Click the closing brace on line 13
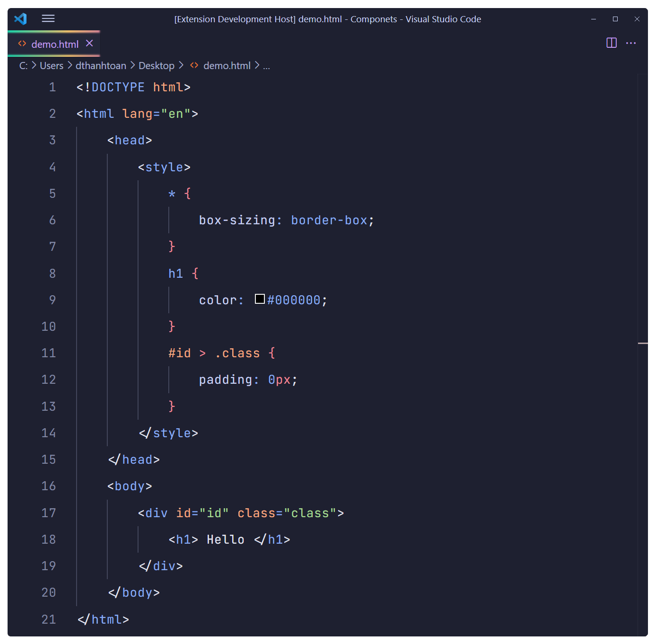 pos(172,406)
